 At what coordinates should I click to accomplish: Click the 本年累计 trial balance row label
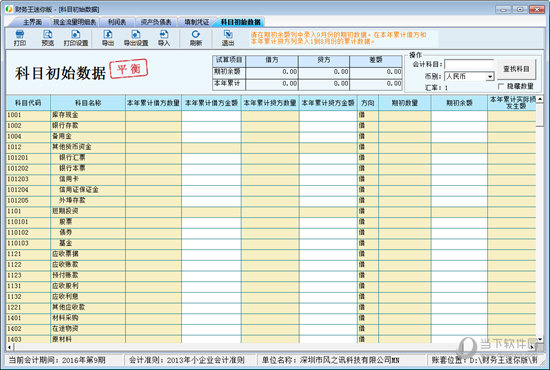pyautogui.click(x=227, y=83)
